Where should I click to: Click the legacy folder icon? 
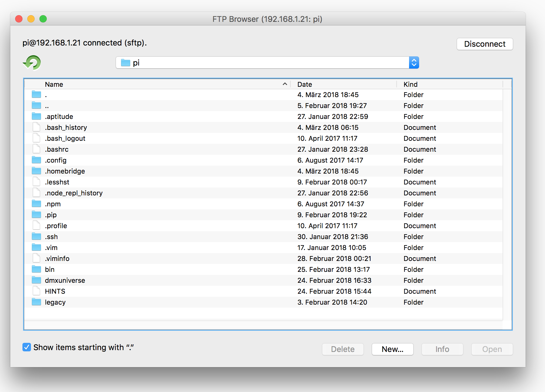click(36, 302)
